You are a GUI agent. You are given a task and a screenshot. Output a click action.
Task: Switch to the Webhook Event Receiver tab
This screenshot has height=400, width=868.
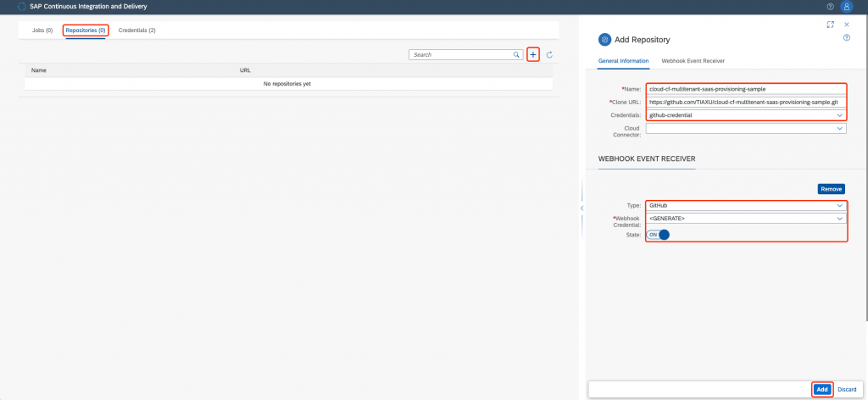click(693, 61)
